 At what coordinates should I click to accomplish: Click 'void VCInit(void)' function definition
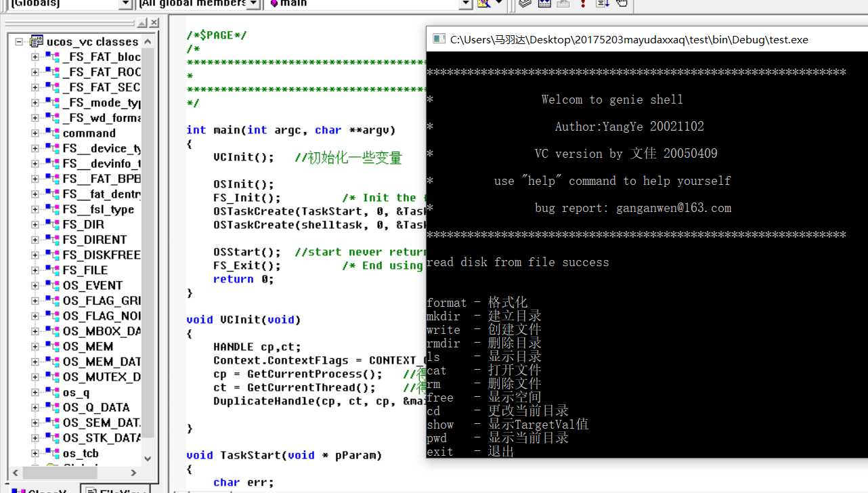(x=244, y=320)
